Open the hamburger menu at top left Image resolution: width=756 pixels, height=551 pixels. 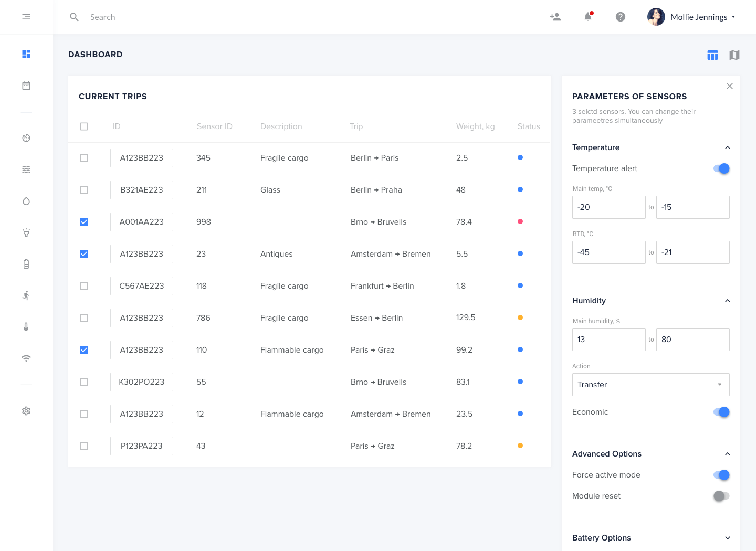click(x=26, y=17)
